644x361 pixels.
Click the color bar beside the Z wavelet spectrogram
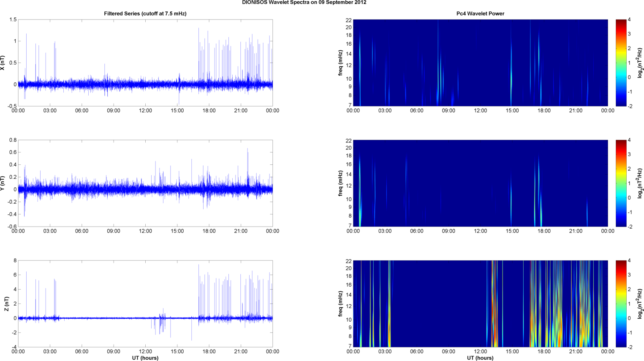621,304
